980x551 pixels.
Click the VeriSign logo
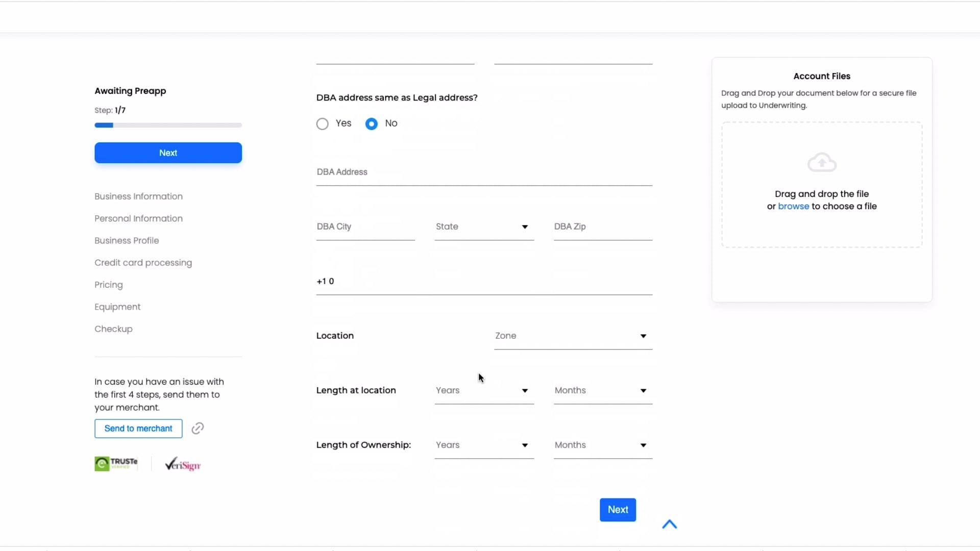click(183, 464)
